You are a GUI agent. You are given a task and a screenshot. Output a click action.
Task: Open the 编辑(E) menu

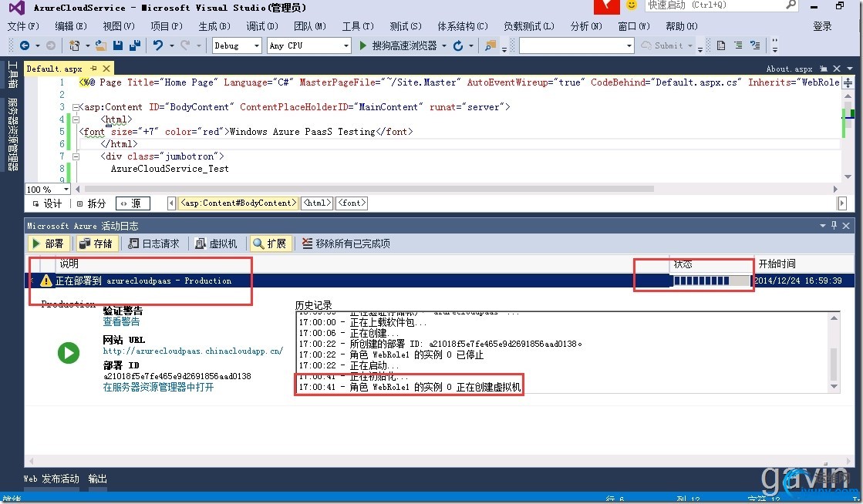pos(71,26)
